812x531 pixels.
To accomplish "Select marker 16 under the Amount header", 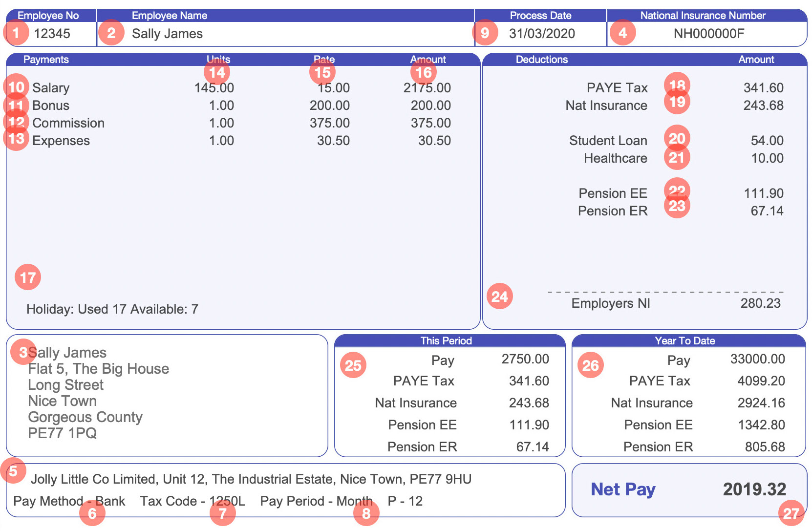I will pyautogui.click(x=424, y=73).
